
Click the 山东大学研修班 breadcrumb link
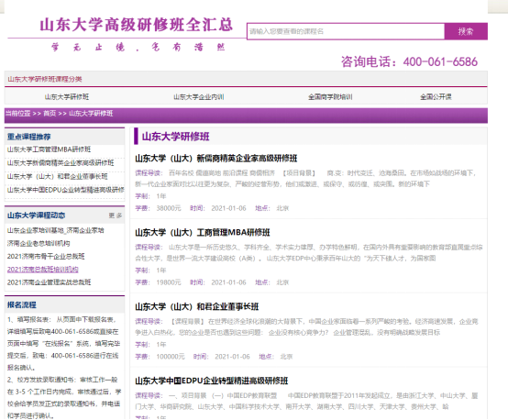pos(91,114)
